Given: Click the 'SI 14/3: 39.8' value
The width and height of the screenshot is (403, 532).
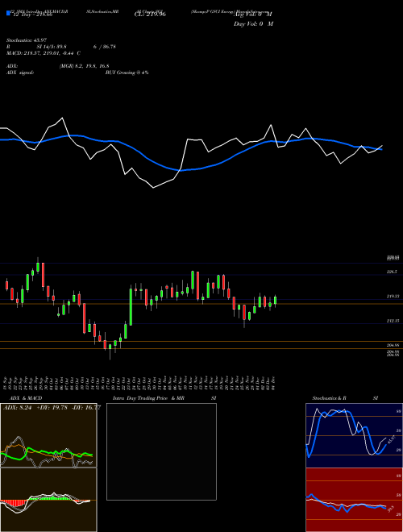Looking at the screenshot, I should pyautogui.click(x=52, y=47).
